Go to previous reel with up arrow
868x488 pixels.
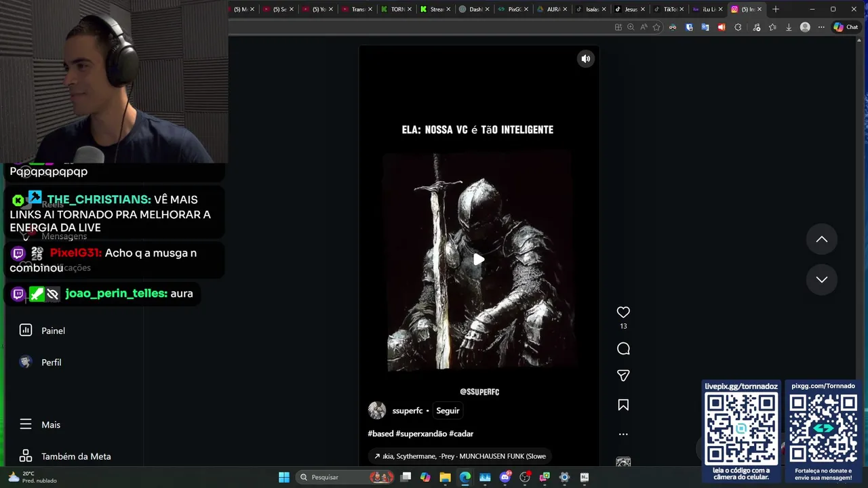click(x=821, y=239)
